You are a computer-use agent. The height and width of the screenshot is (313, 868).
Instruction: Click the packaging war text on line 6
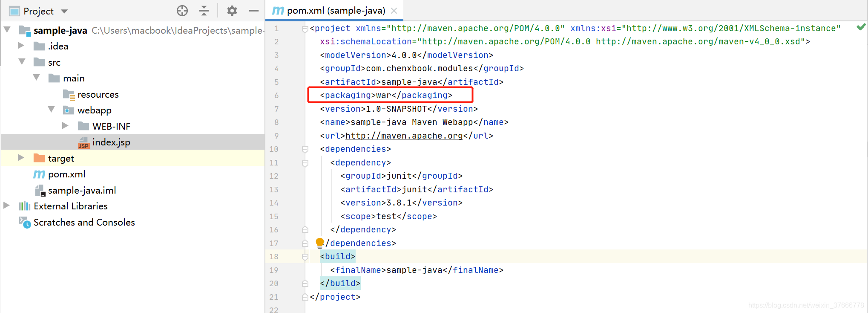386,95
